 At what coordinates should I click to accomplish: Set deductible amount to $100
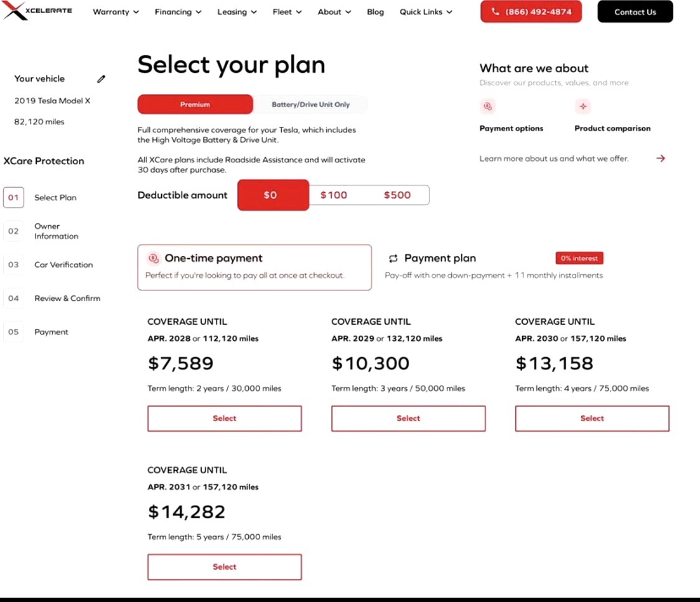click(x=334, y=195)
